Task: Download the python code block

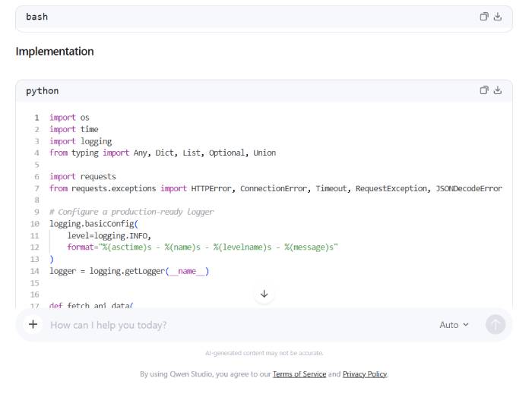Action: [497, 90]
